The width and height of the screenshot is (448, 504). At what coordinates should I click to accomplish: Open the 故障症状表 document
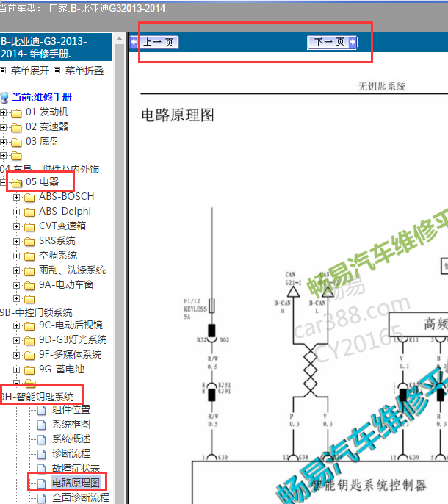76,468
